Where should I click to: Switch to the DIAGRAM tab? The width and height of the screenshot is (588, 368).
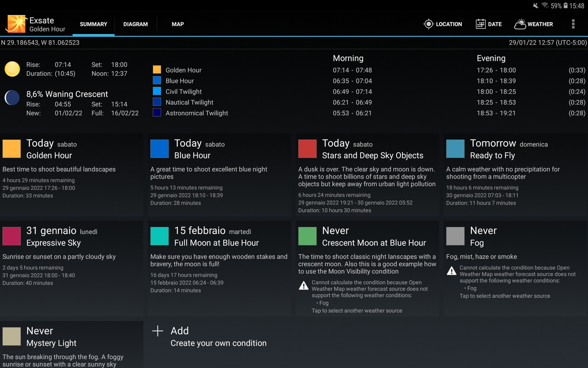pyautogui.click(x=136, y=24)
